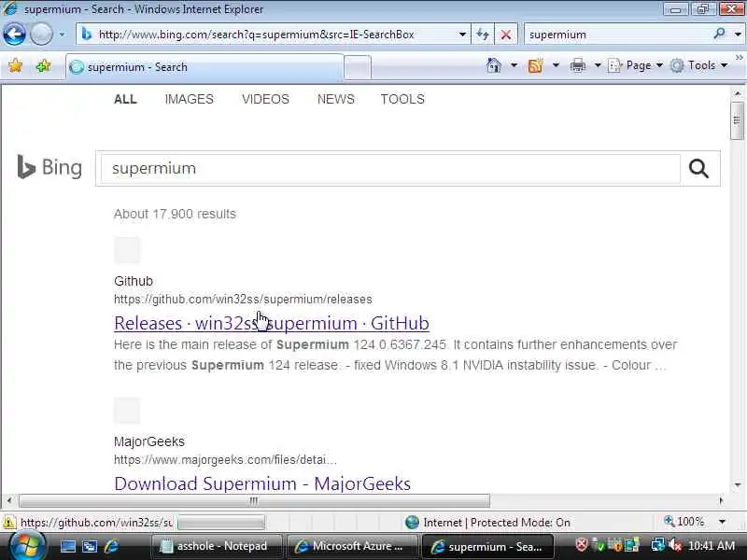Open Bing TOOLS filter
The image size is (747, 560).
click(402, 99)
